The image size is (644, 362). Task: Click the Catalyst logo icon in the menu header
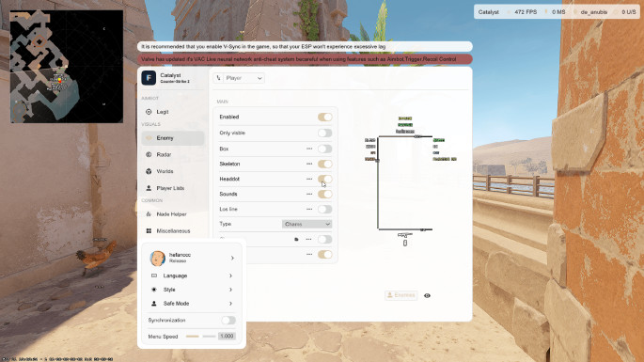pyautogui.click(x=149, y=78)
